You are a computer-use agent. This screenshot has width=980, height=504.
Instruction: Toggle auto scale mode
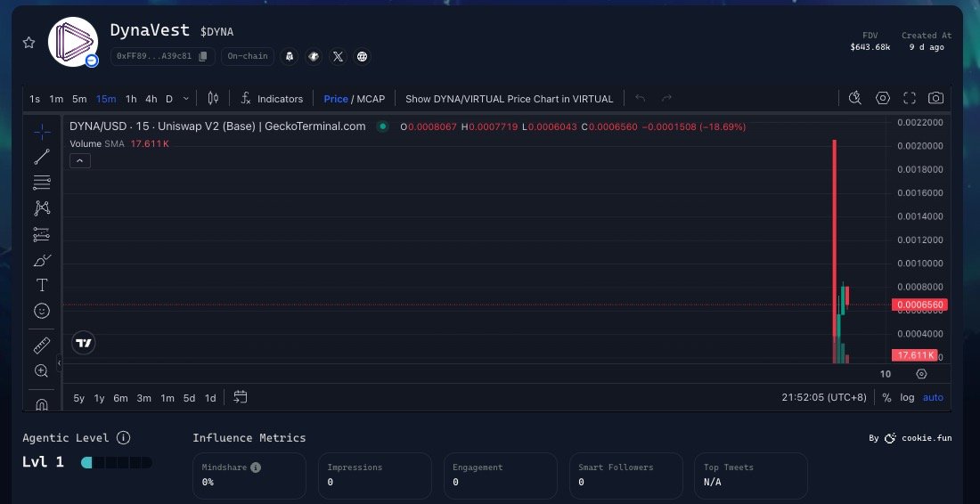(933, 398)
